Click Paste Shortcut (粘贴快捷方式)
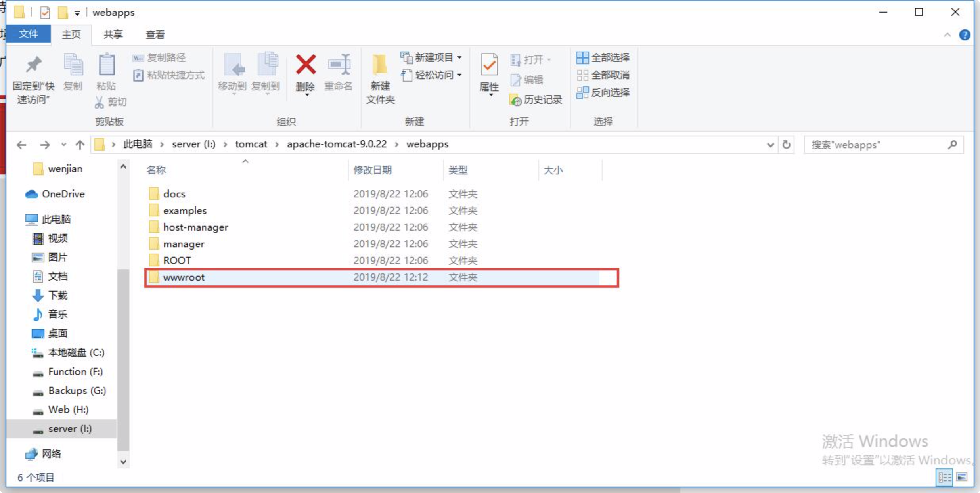 point(169,75)
